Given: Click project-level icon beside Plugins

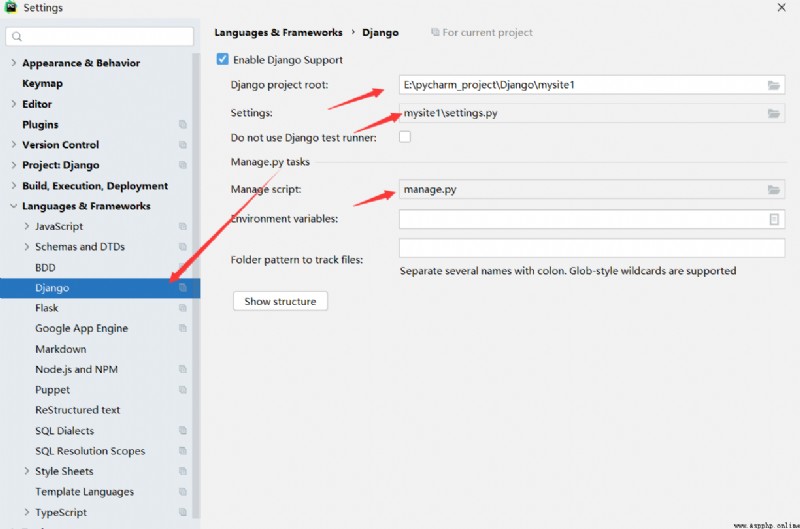Looking at the screenshot, I should coord(183,124).
